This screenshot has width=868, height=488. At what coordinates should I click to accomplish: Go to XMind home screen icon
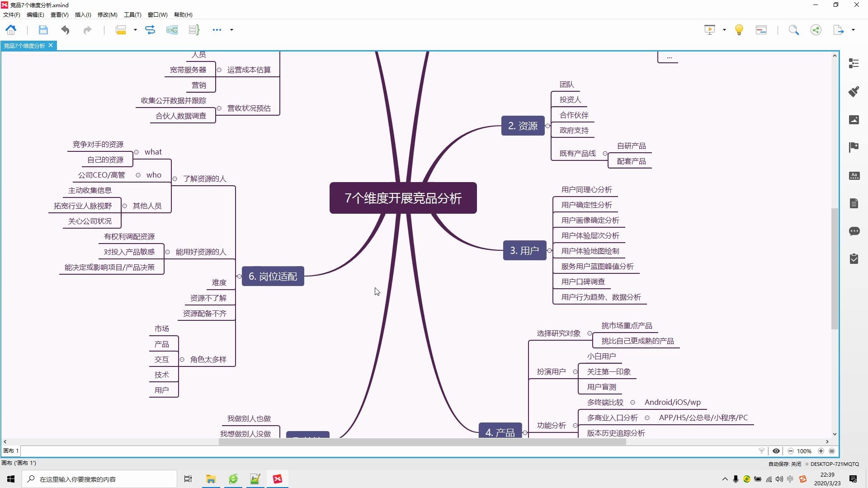coord(11,30)
